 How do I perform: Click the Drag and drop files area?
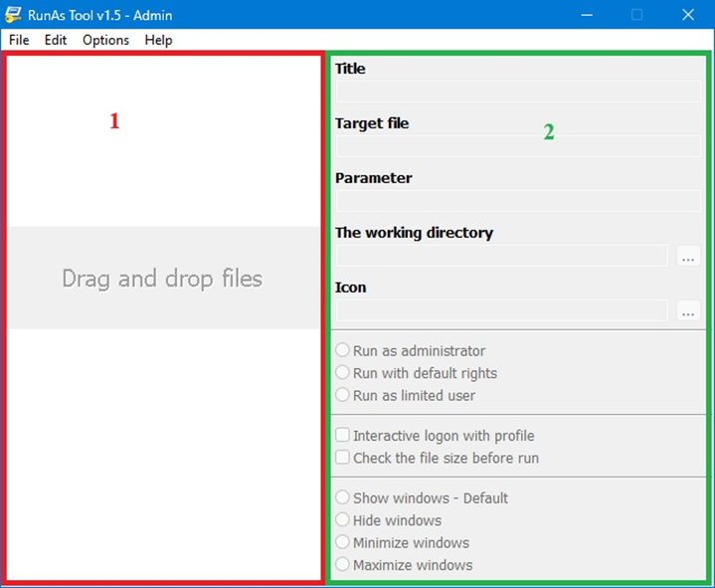click(x=163, y=279)
